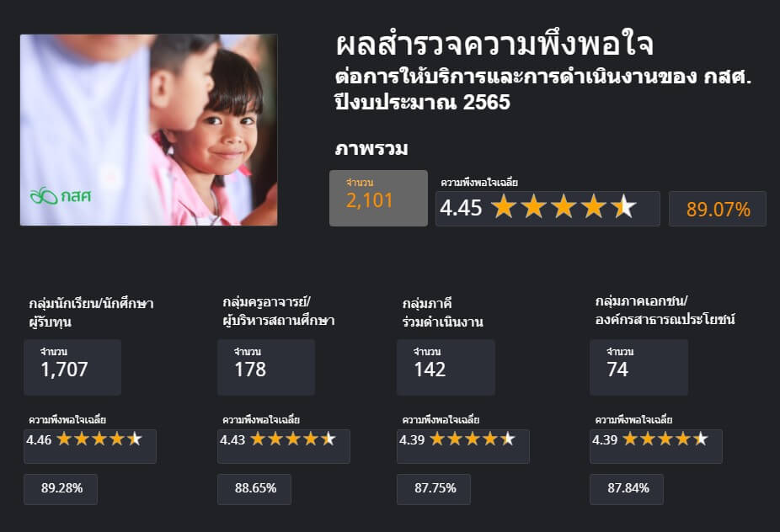
Task: Click the ภาพรวม section heading
Action: coord(371,148)
